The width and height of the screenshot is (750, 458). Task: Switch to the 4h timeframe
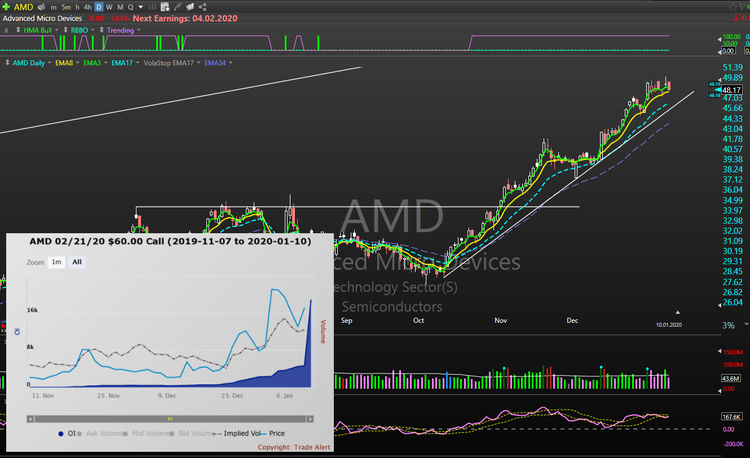(88, 7)
